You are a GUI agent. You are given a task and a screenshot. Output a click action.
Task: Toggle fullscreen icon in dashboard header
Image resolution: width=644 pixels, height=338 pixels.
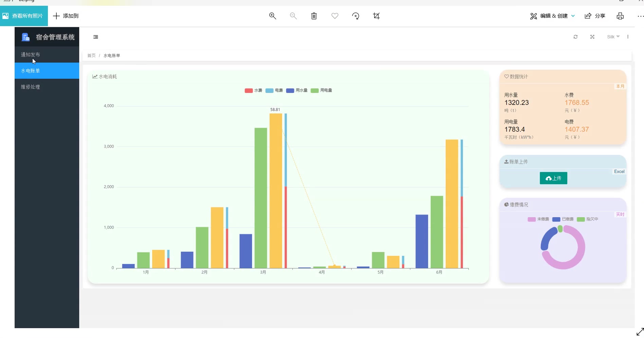pos(592,37)
